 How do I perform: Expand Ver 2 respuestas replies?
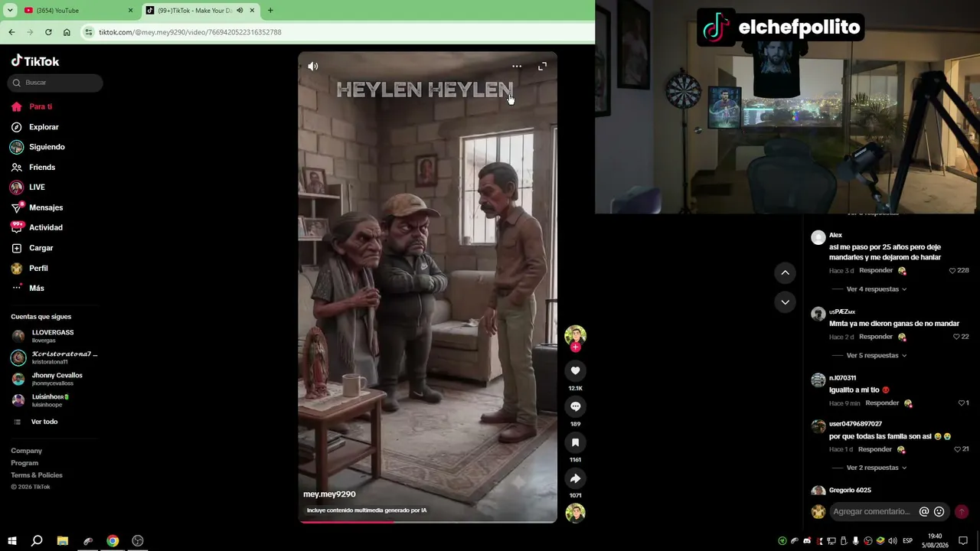pyautogui.click(x=876, y=468)
